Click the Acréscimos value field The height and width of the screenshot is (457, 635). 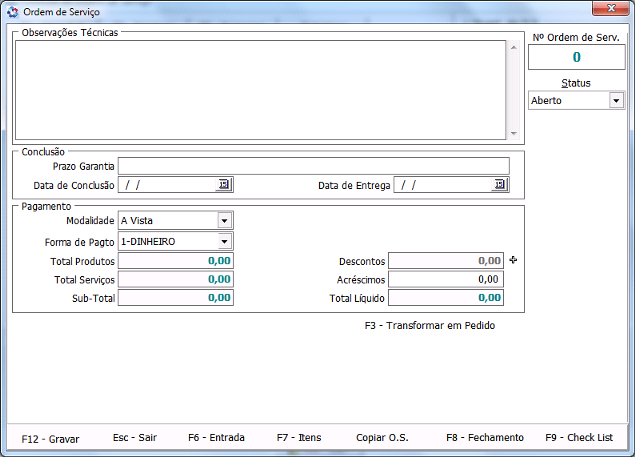446,279
